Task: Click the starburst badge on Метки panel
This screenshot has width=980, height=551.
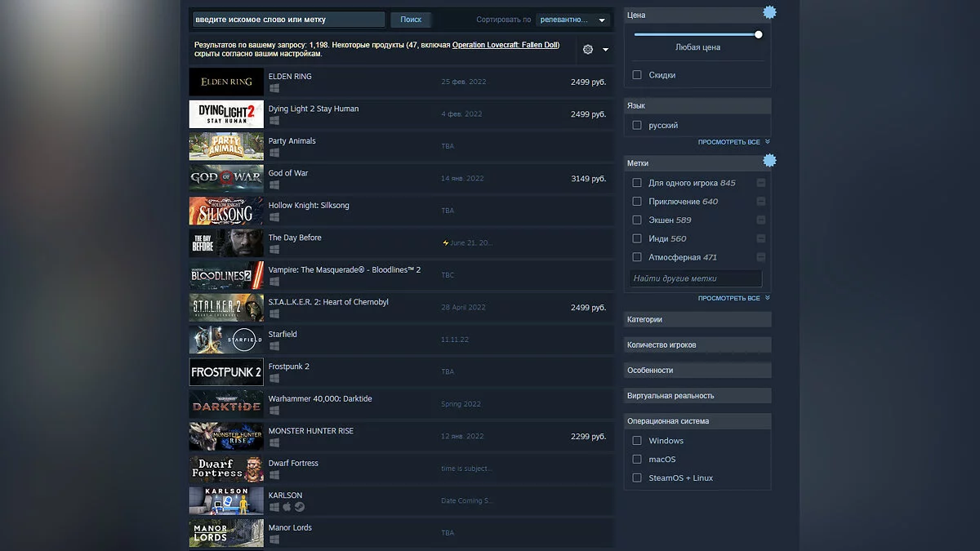Action: point(769,161)
